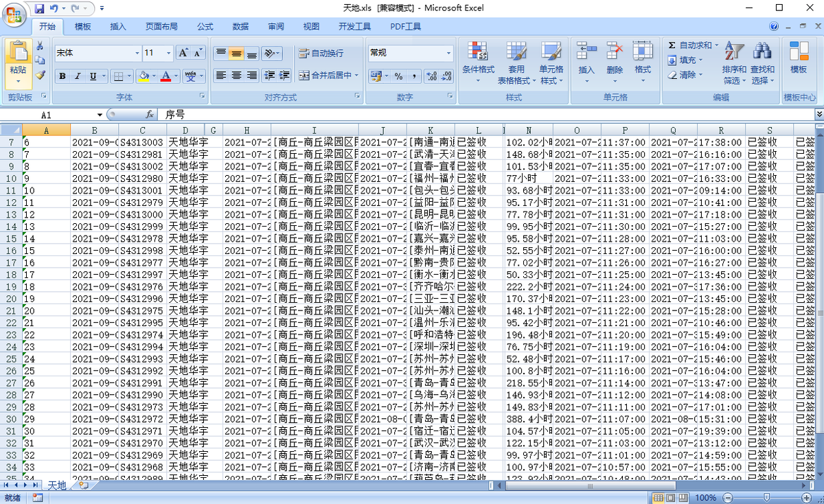
Task: Open font size dropdown 11
Action: pos(168,53)
